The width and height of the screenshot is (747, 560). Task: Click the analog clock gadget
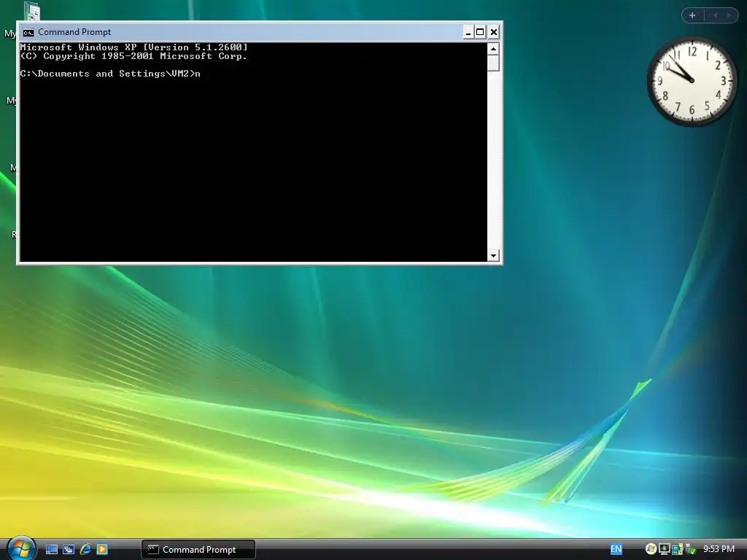692,80
